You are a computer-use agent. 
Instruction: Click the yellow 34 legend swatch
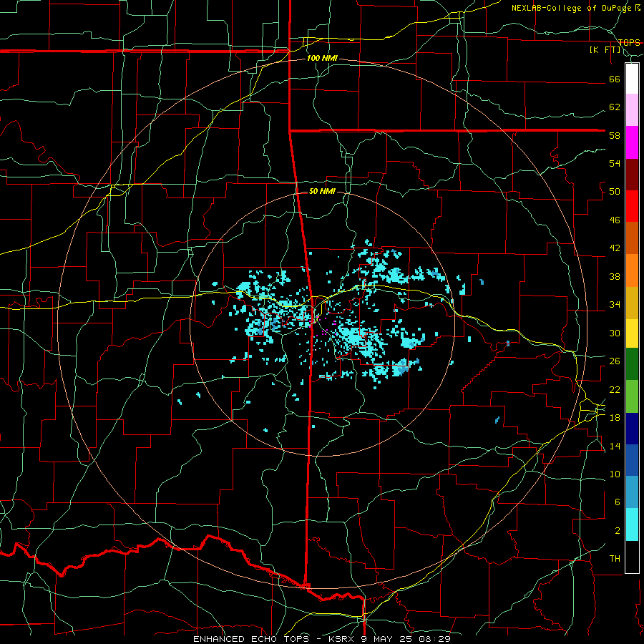click(x=632, y=333)
